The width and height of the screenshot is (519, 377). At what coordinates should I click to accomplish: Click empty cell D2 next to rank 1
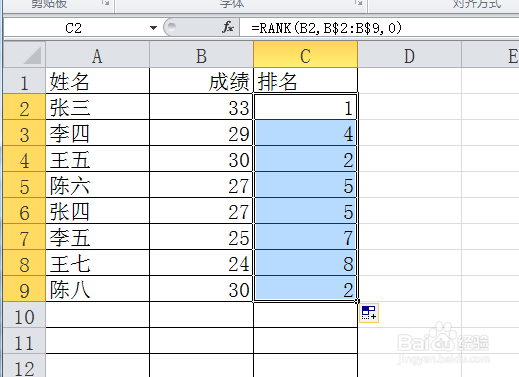(x=410, y=107)
